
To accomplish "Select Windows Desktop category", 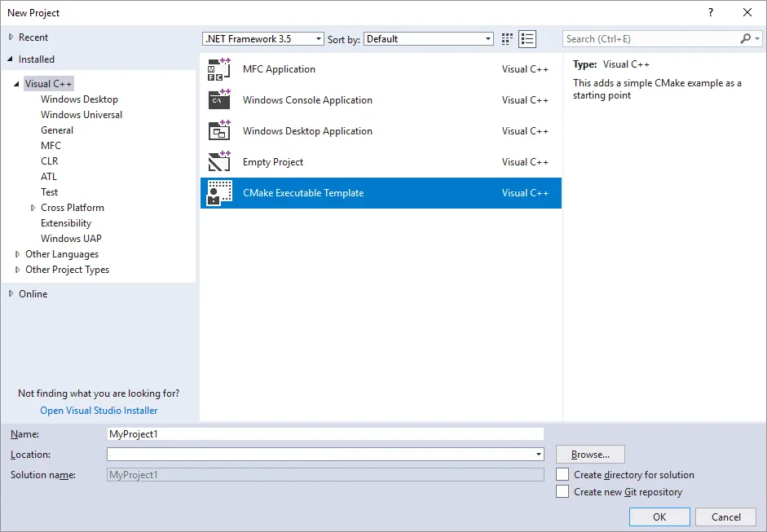I will point(79,99).
